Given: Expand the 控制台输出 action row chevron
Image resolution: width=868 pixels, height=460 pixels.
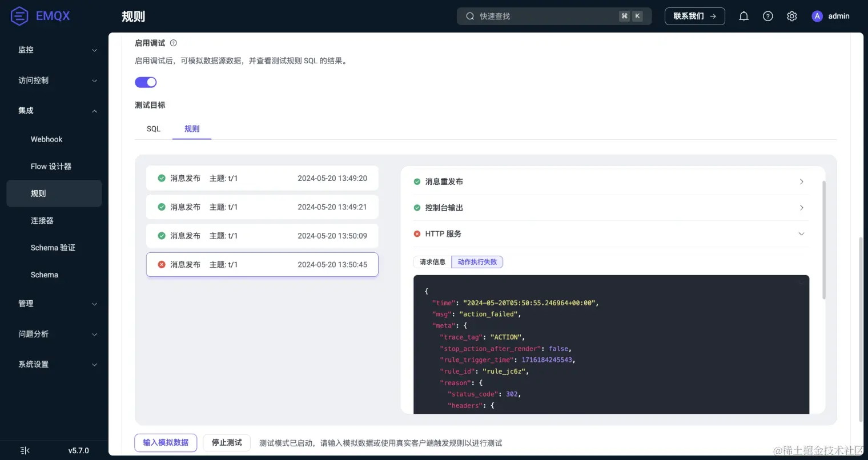Looking at the screenshot, I should pyautogui.click(x=801, y=208).
